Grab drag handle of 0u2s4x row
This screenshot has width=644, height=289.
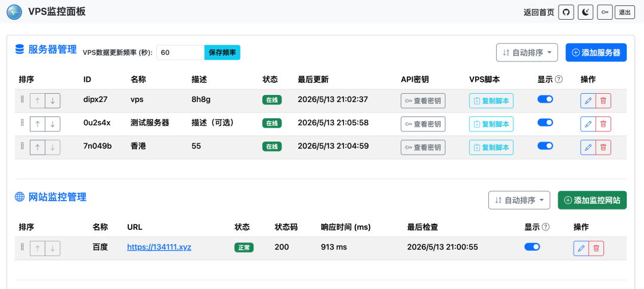tap(23, 122)
